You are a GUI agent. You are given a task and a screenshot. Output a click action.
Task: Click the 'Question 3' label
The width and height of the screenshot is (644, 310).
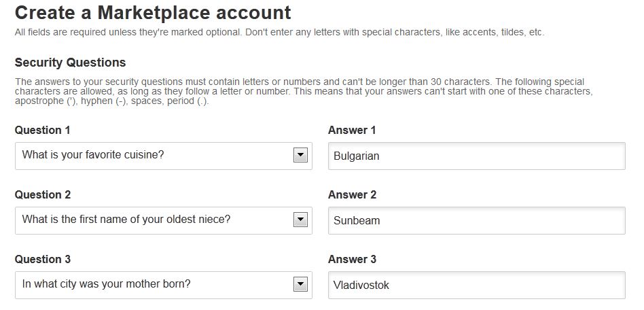(x=43, y=259)
